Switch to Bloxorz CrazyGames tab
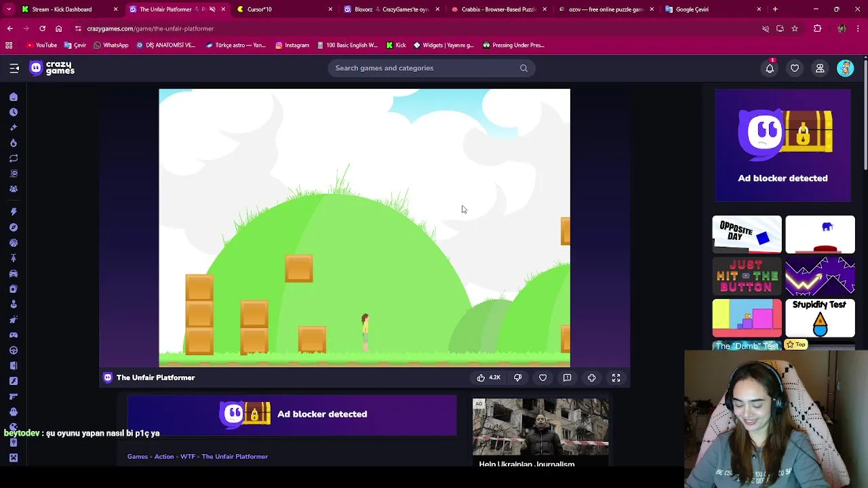 pos(392,9)
